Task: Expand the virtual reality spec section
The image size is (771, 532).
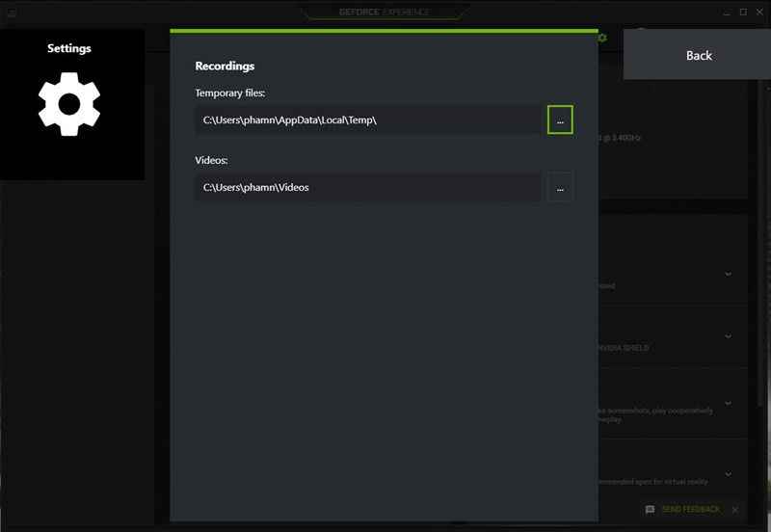Action: click(728, 474)
